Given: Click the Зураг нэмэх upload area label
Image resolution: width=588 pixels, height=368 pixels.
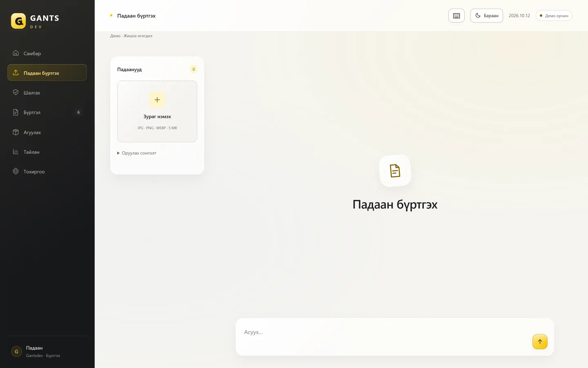Looking at the screenshot, I should (157, 117).
